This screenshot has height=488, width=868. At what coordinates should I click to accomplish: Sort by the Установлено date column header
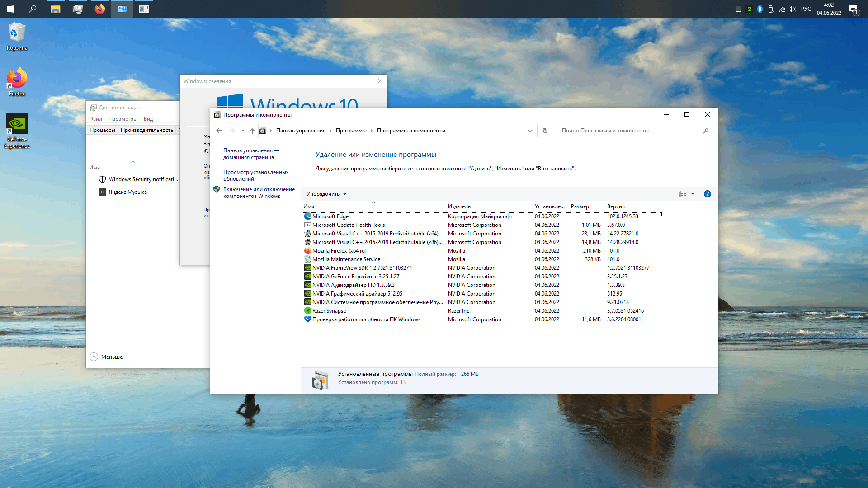pyautogui.click(x=550, y=206)
